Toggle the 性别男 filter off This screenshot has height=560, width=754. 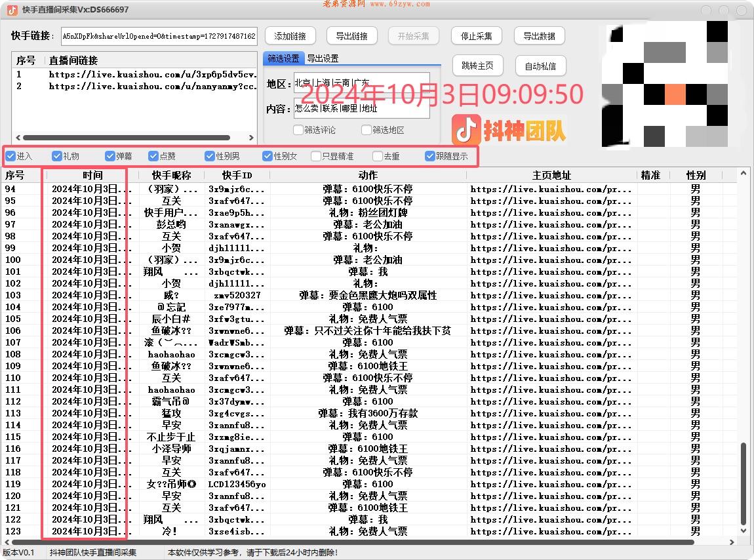[x=210, y=156]
